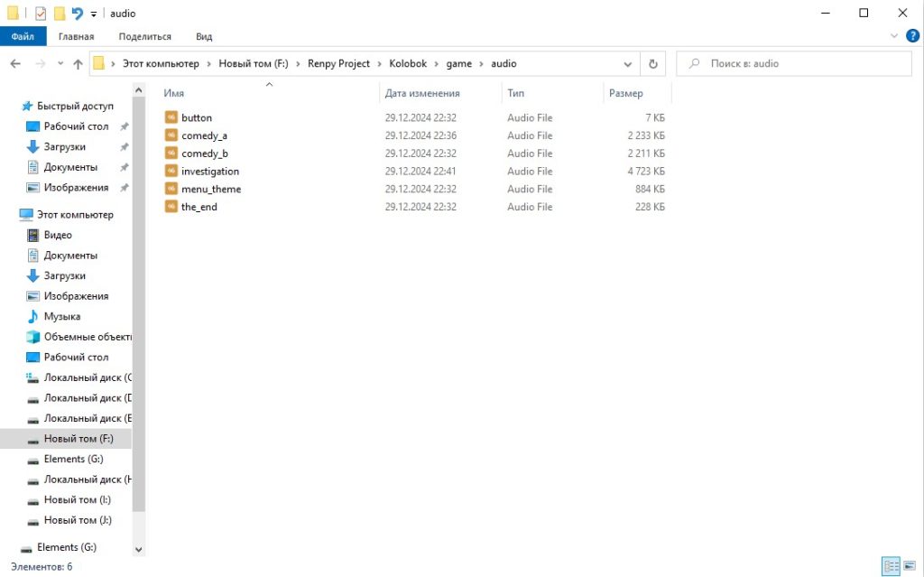Click the Back navigation arrow
Viewport: 924px width, 577px height.
(x=15, y=64)
